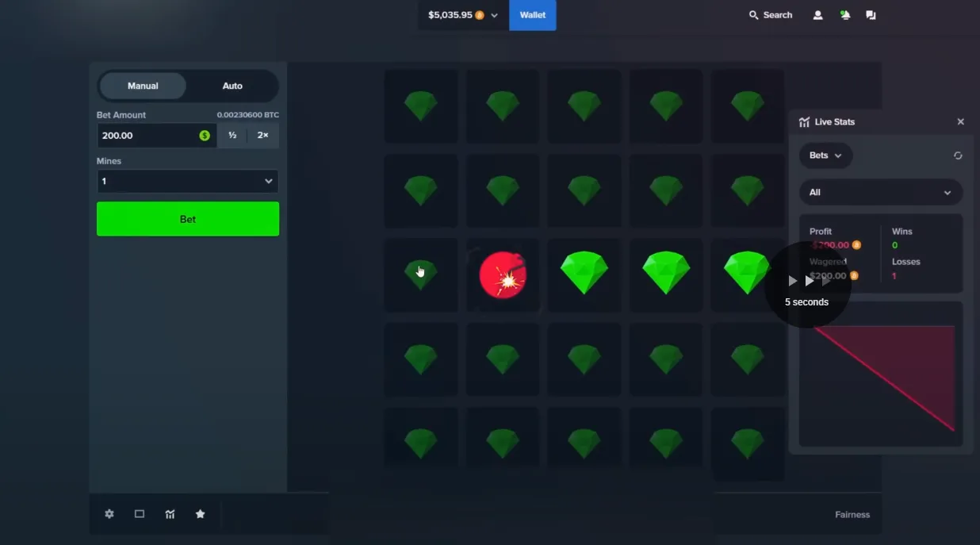Double the bet amount with 2×
This screenshot has height=545, width=980.
263,136
